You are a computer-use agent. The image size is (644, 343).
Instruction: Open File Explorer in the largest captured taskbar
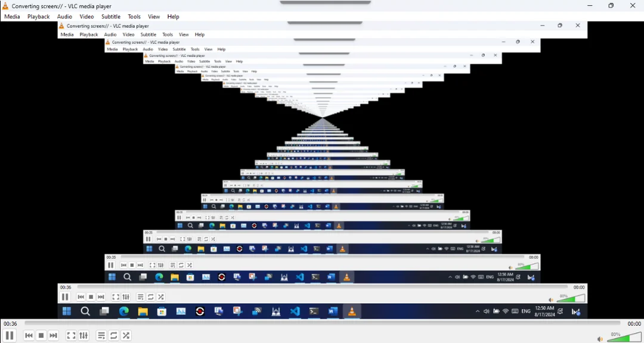143,311
